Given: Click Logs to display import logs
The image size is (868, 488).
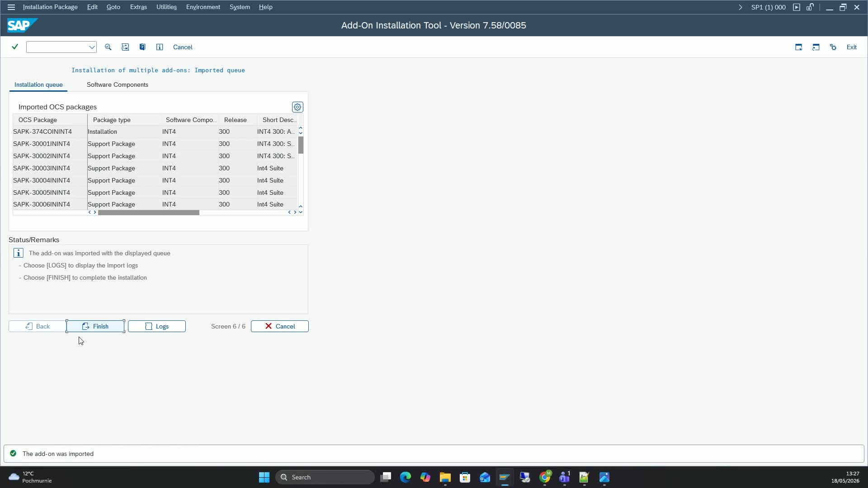Looking at the screenshot, I should click(157, 326).
